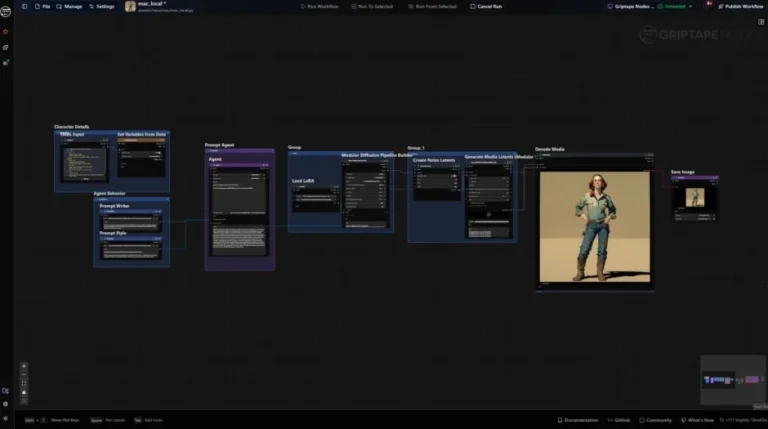
Task: Open the cube libraries icon in the sidebar
Action: pos(6,48)
